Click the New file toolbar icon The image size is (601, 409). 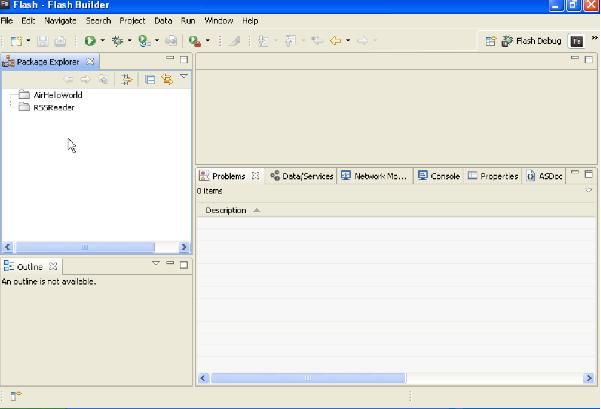[x=16, y=41]
